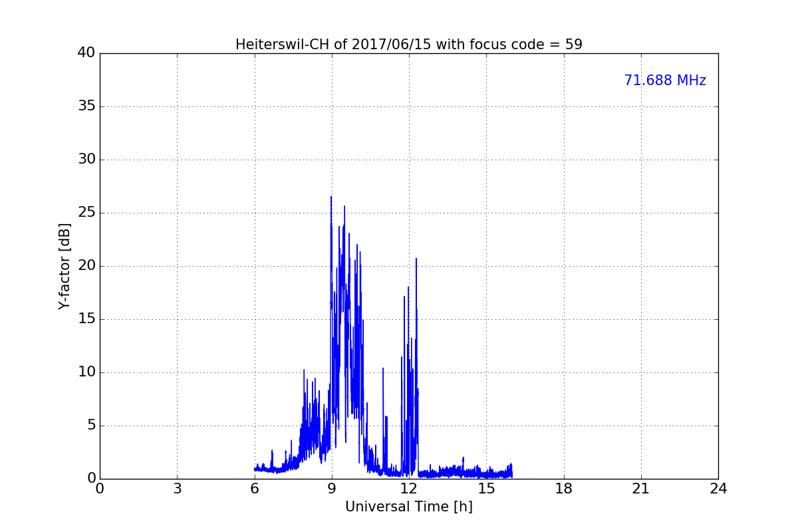Click the y-axis tick label '15'

[x=86, y=319]
